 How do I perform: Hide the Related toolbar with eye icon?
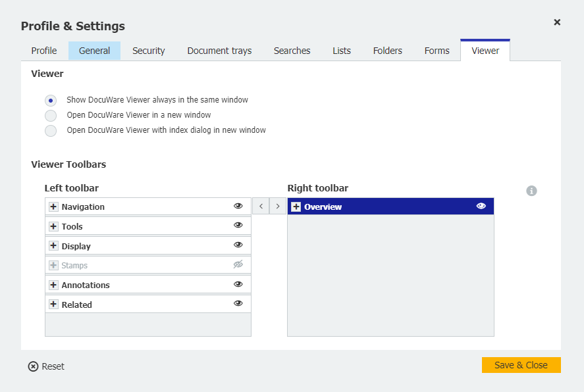point(238,303)
